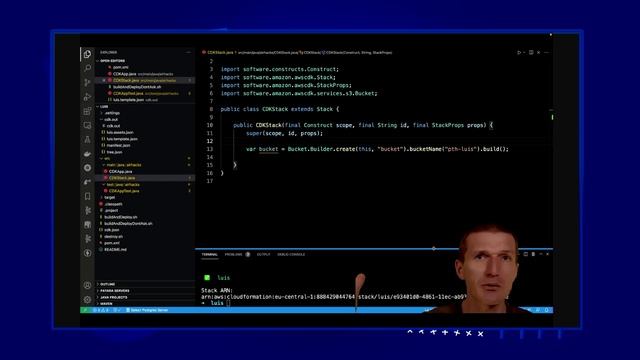This screenshot has height=360, width=640.
Task: Open Explorer panel ellipsis menu
Action: tap(188, 52)
